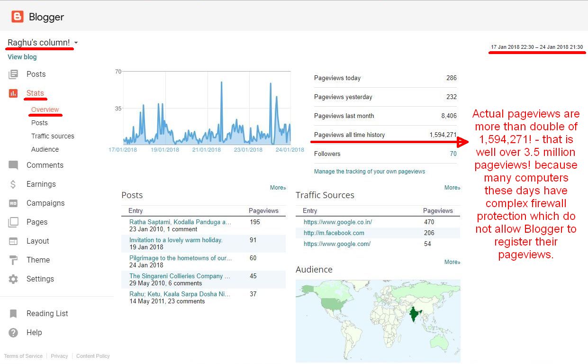This screenshot has height=364, width=588.
Task: Click the Privacy footer link
Action: [59, 356]
